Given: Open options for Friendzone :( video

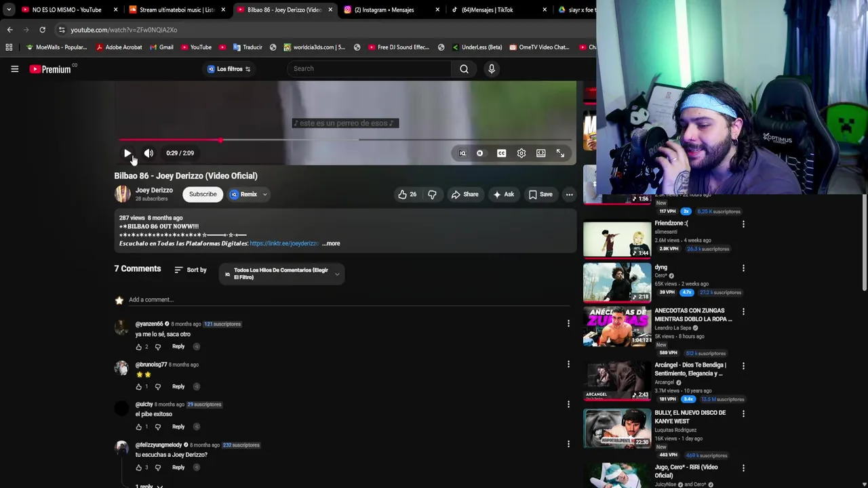Looking at the screenshot, I should (743, 224).
